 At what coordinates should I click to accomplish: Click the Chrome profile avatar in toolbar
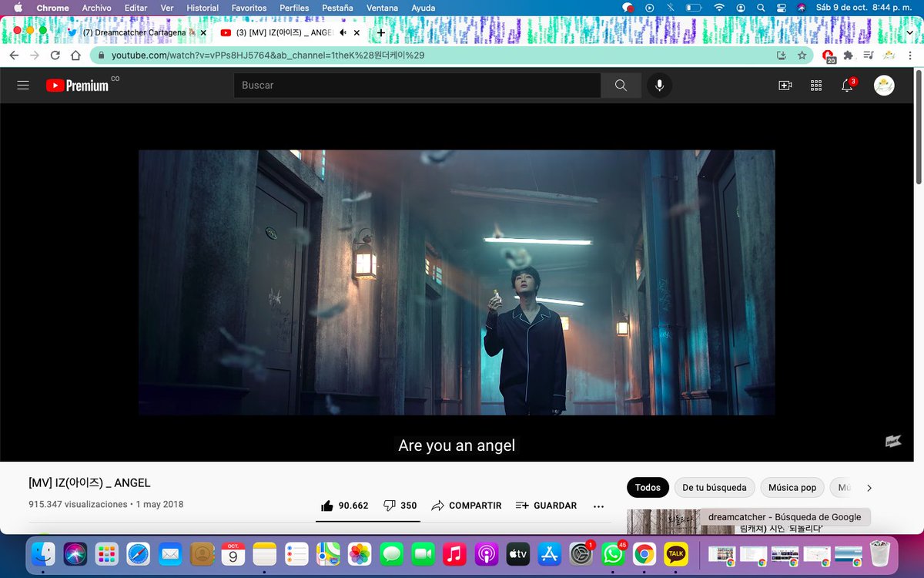(889, 55)
